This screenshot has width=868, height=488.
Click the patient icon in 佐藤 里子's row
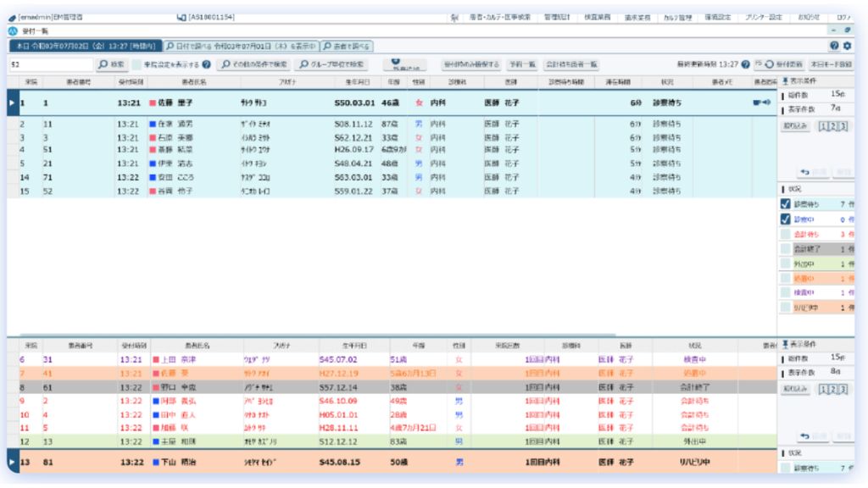click(758, 103)
